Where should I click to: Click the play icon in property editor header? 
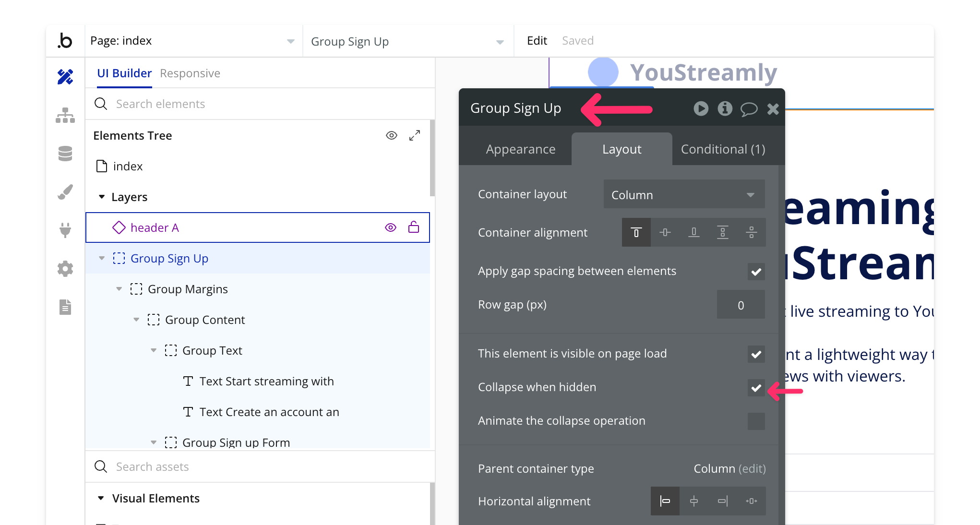click(x=701, y=109)
